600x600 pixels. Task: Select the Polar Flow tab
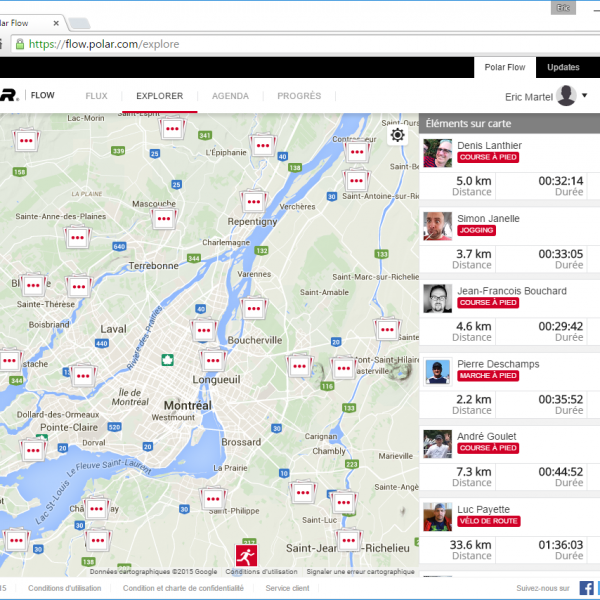(x=505, y=67)
